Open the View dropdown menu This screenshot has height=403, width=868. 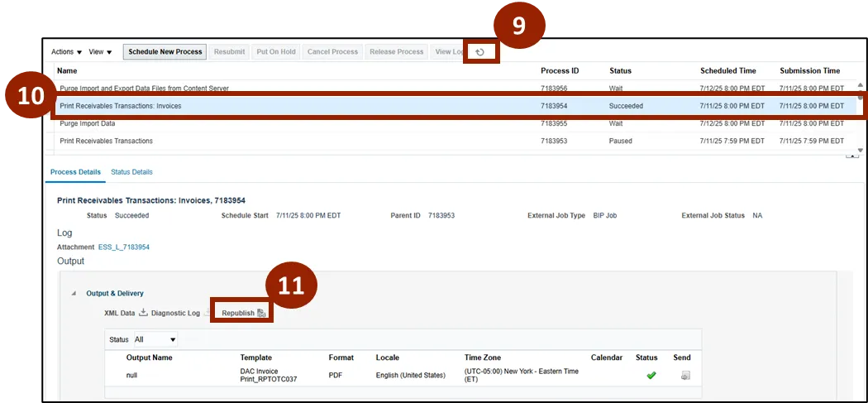tap(100, 52)
